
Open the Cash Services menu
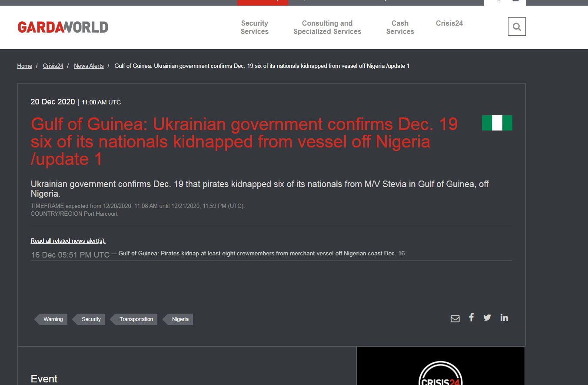coord(400,27)
